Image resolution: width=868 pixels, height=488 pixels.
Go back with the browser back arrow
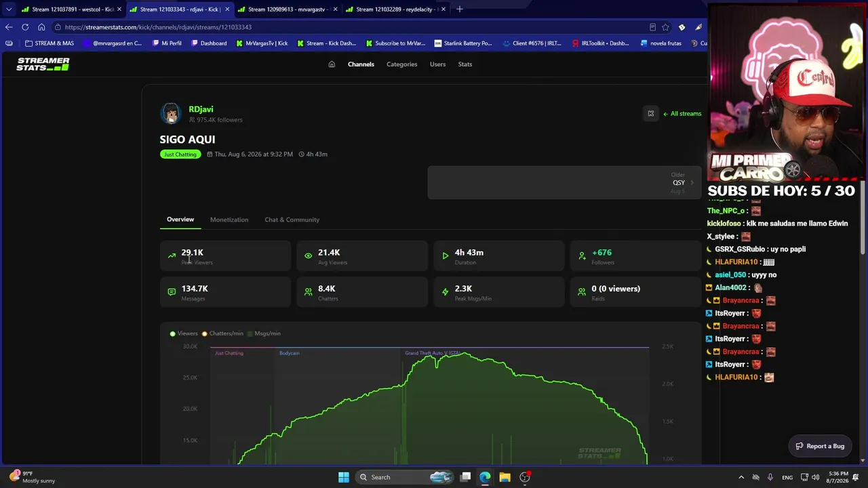(x=9, y=27)
